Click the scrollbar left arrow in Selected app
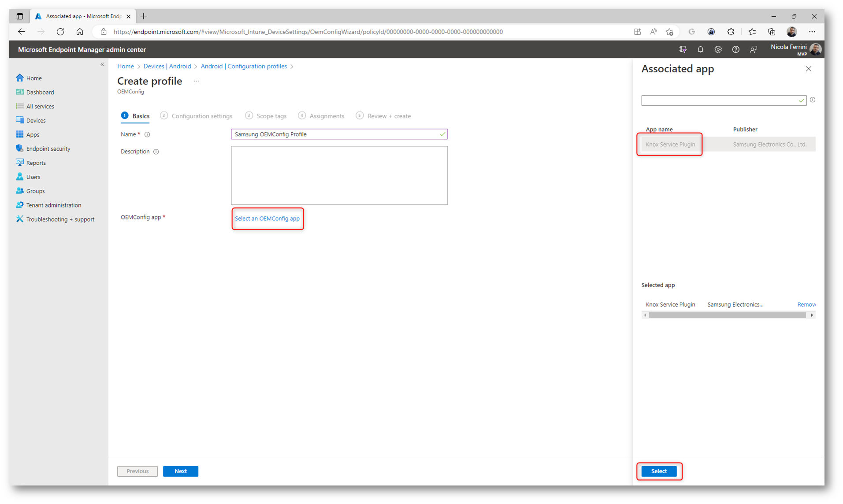 [645, 315]
